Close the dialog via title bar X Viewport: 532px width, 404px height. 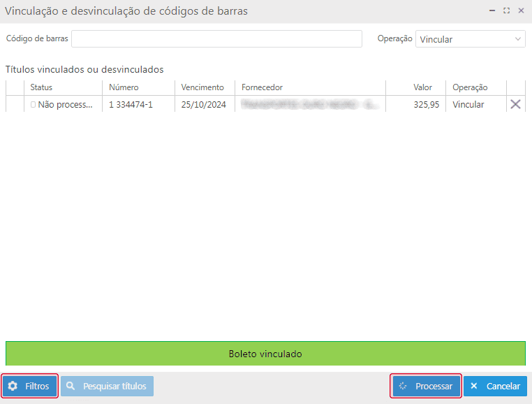point(521,11)
